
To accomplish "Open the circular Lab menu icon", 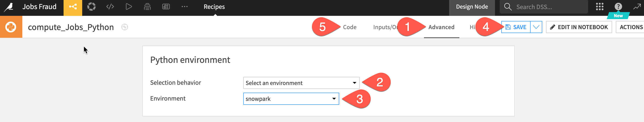I will (91, 7).
